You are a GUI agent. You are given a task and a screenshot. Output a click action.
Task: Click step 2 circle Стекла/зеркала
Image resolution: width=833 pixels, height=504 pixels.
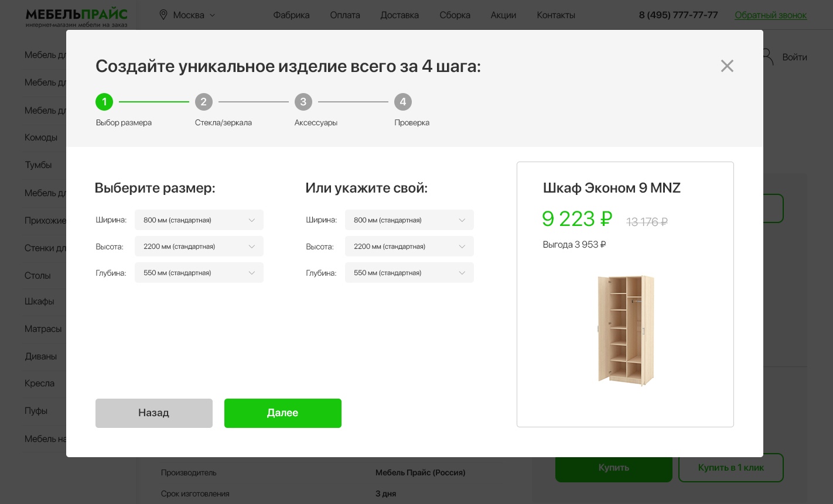pos(203,102)
